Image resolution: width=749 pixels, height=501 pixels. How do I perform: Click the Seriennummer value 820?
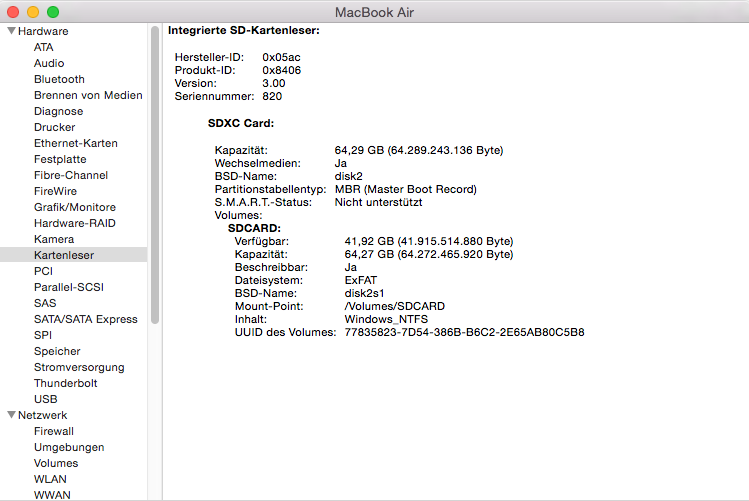[272, 96]
